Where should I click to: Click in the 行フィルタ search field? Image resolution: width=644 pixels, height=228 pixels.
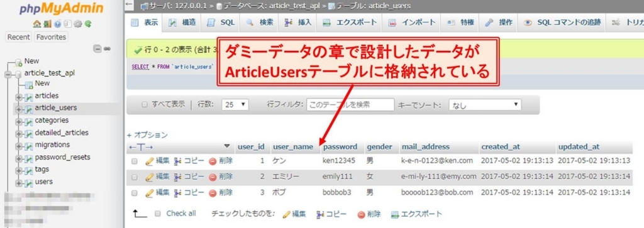350,105
